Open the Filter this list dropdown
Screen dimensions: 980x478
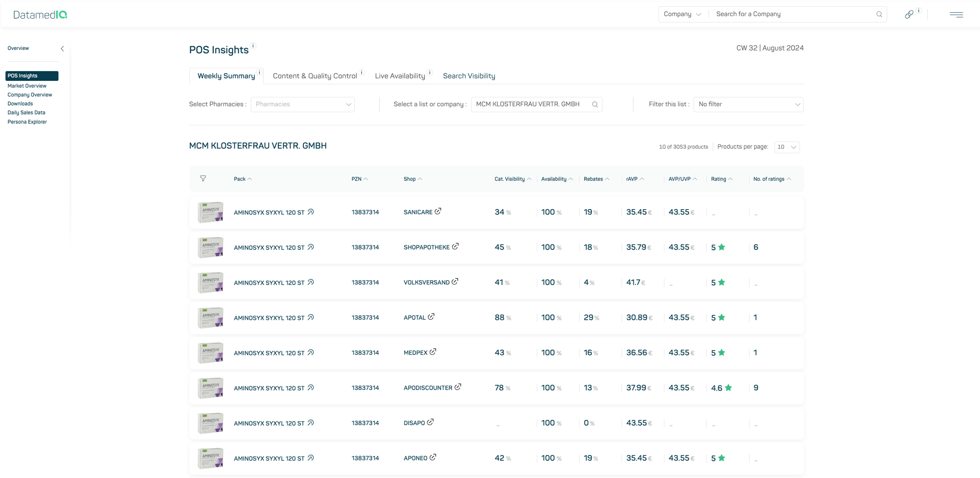click(748, 104)
